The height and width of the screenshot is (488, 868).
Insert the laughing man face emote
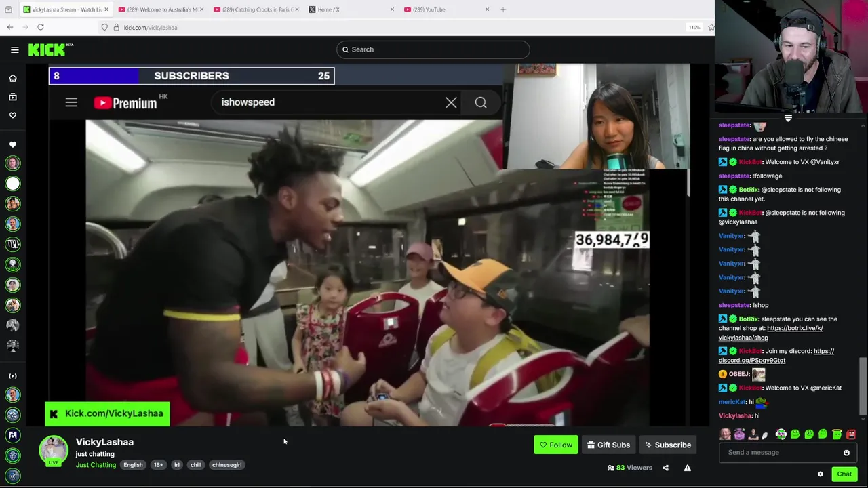725,434
